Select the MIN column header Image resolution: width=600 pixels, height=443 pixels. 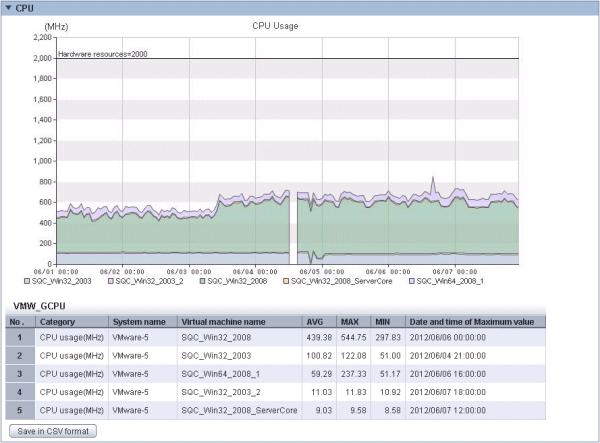388,322
